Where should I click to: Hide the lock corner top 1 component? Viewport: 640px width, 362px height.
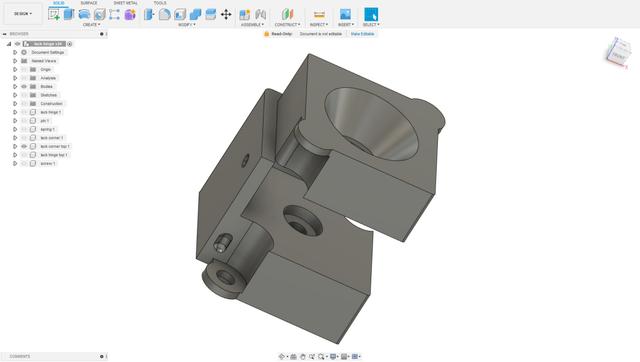pos(24,146)
